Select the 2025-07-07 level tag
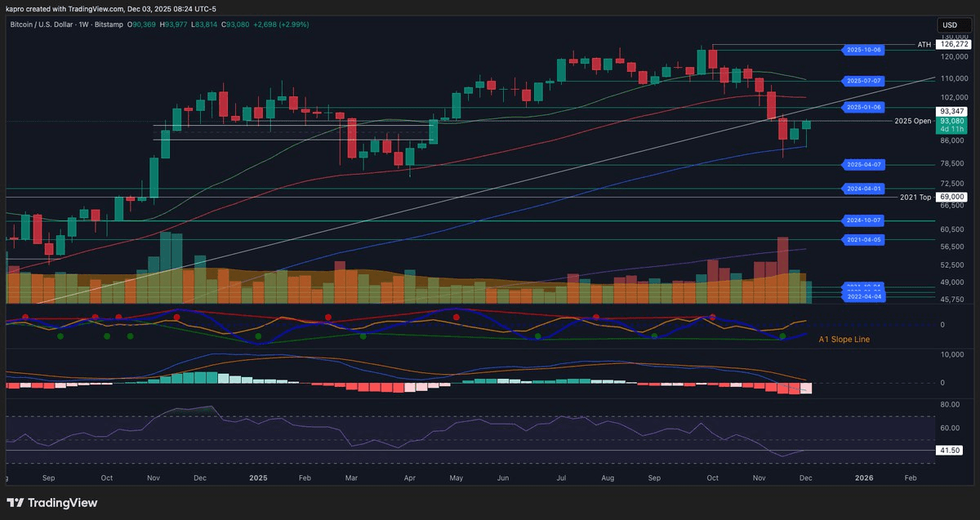This screenshot has height=520, width=980. tap(864, 81)
